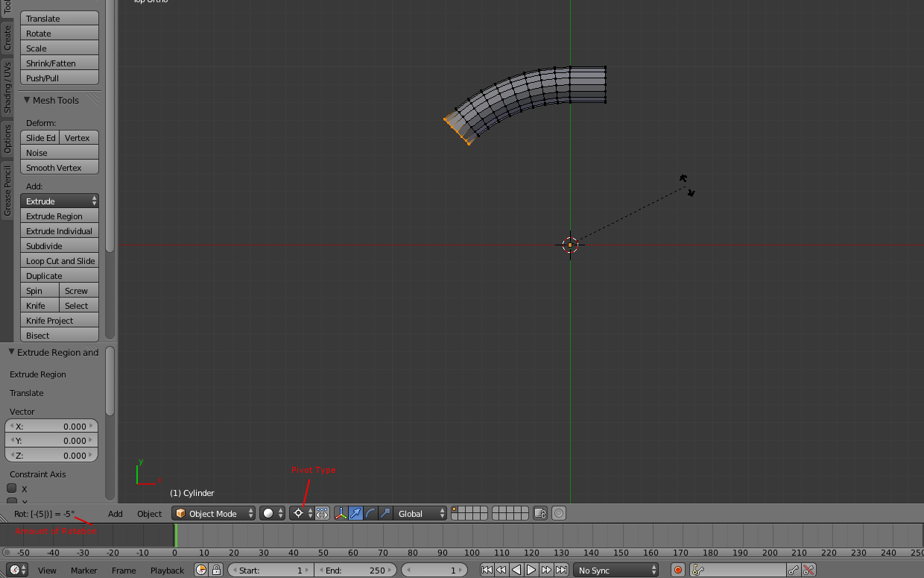Viewport: 924px width, 578px height.
Task: Click the proportional editing circle icon
Action: pyautogui.click(x=559, y=513)
